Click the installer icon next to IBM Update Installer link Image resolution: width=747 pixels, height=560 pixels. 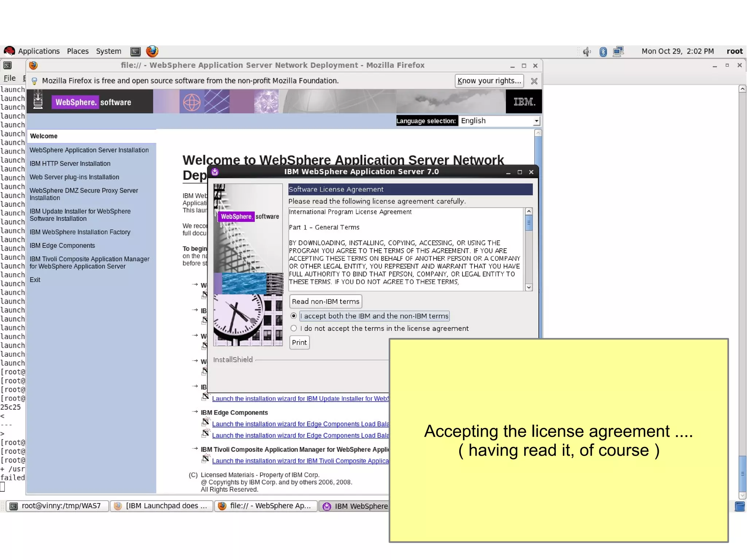pos(205,397)
